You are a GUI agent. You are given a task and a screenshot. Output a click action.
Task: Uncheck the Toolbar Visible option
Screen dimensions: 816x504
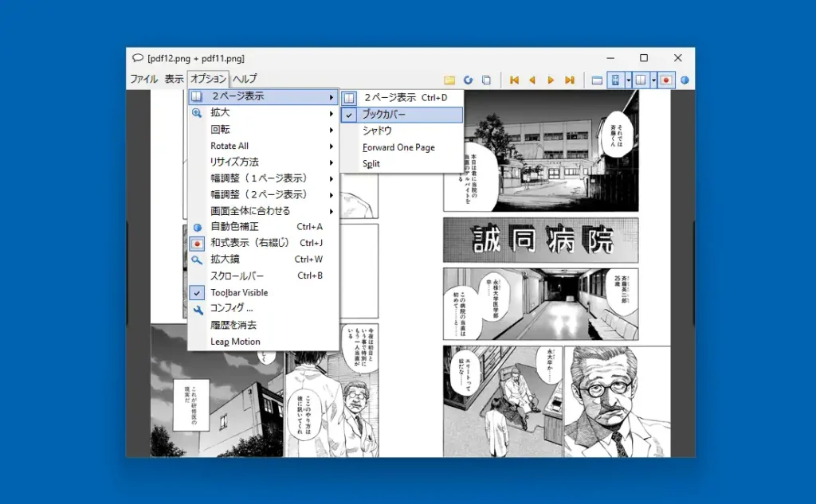click(x=239, y=292)
